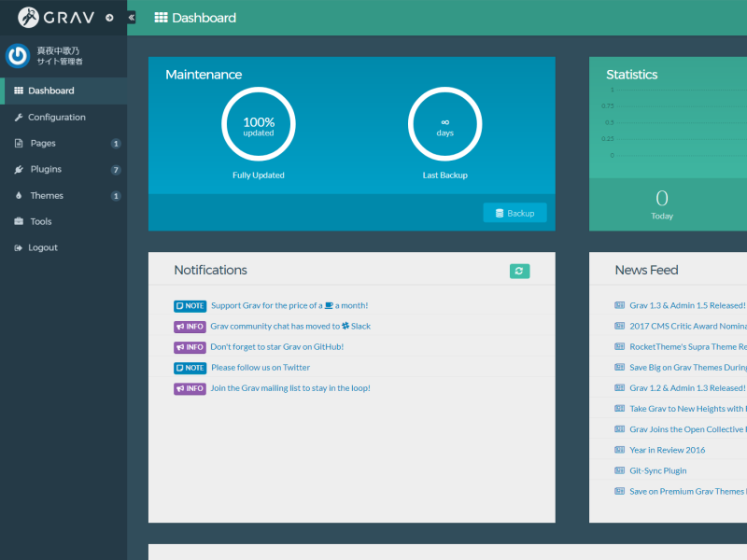The width and height of the screenshot is (747, 560).
Task: Open 'Join the Grav mailing list' notification
Action: tap(290, 388)
